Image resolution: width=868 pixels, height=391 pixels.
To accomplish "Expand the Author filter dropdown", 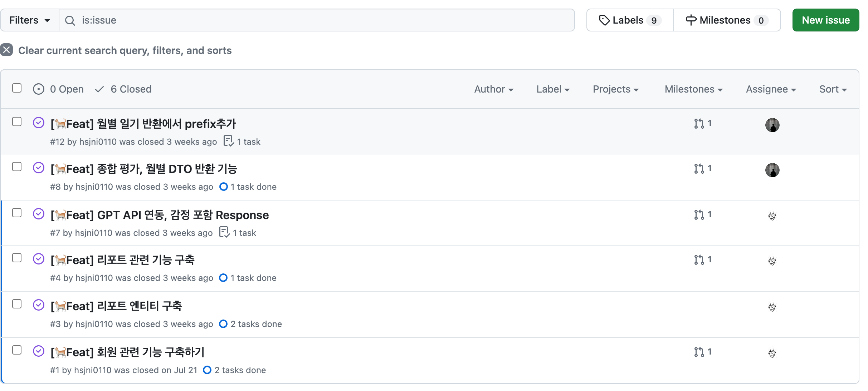I will coord(494,89).
